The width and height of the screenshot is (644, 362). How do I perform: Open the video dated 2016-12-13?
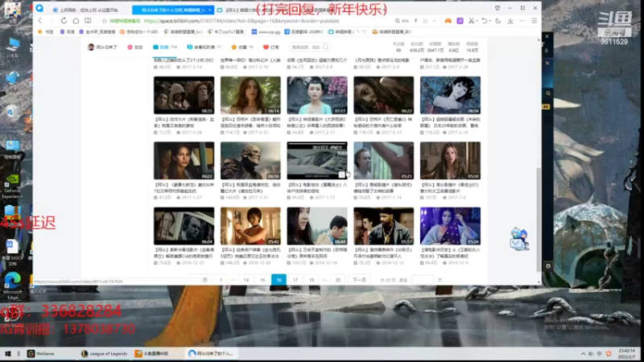(384, 226)
